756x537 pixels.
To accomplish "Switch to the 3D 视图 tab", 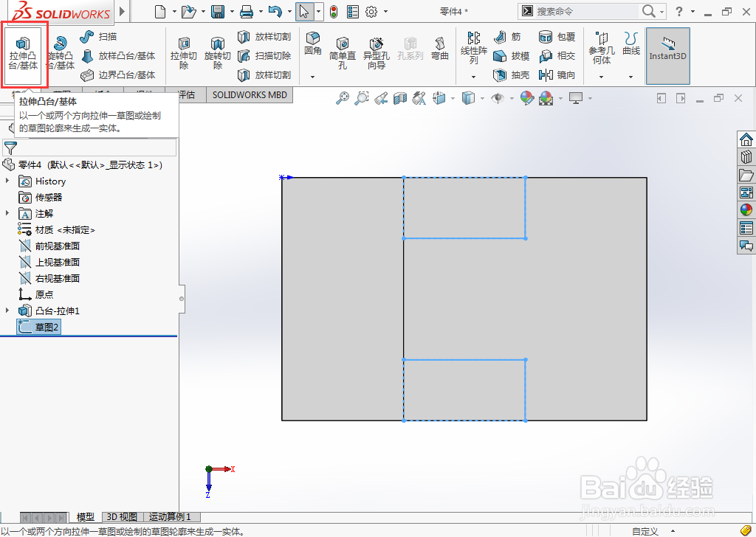I will [122, 517].
